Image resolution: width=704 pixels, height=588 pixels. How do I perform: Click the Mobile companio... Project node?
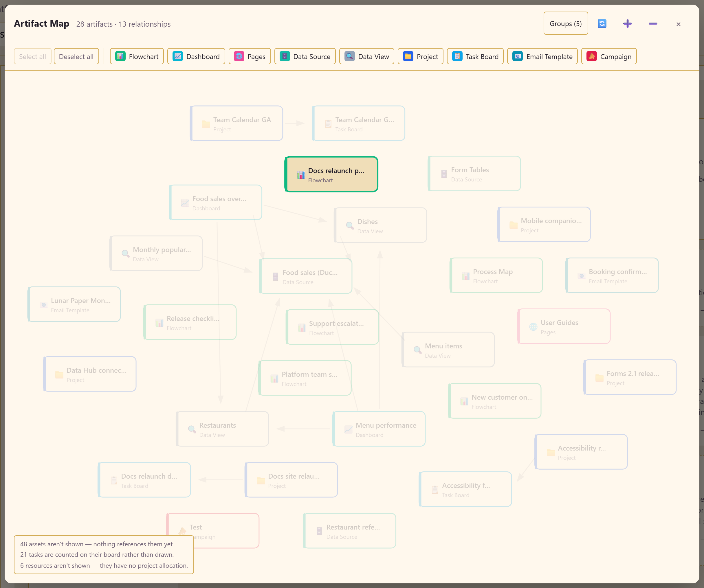coord(544,225)
